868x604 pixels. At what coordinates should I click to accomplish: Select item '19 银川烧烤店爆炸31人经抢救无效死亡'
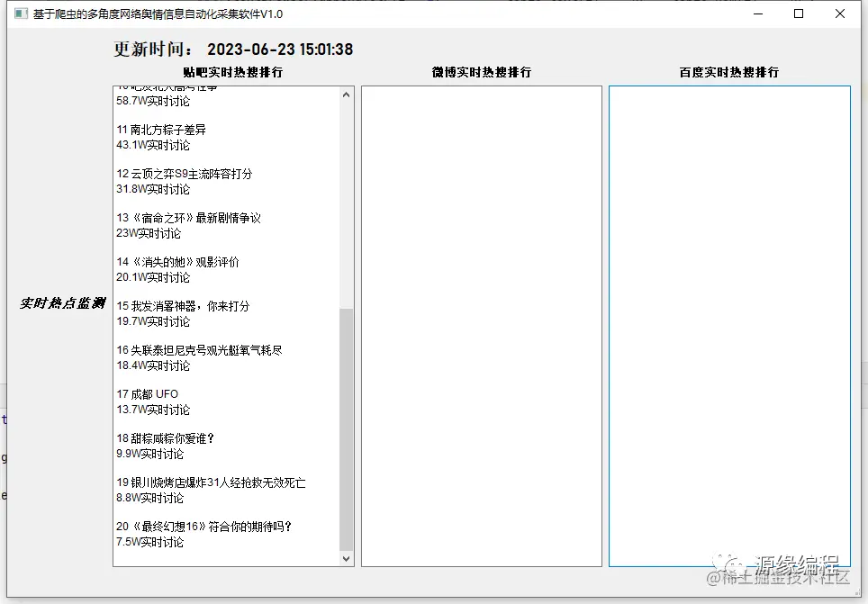coord(211,482)
